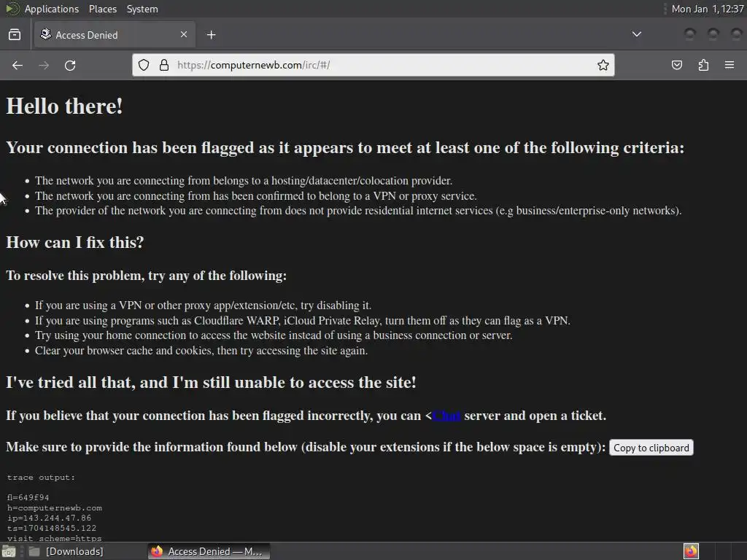Click Firefox icon in bottom tray
Viewport: 747px width, 560px height.
tap(691, 551)
